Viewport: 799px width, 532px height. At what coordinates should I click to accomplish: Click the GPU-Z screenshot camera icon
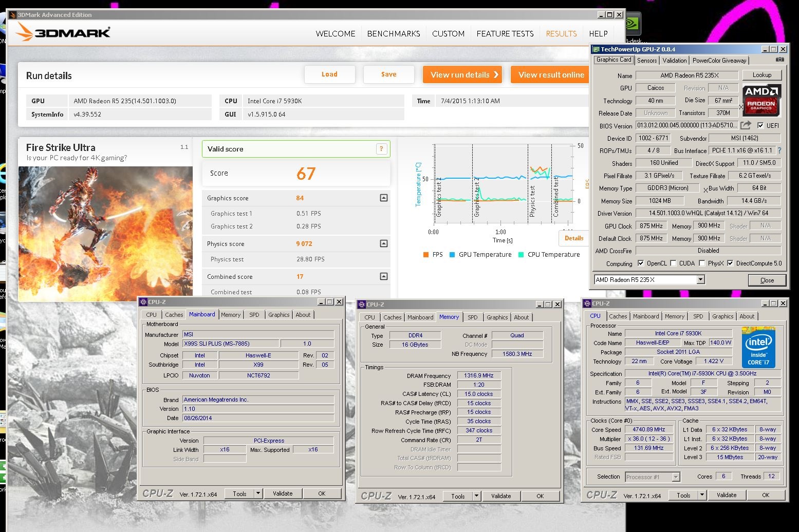point(780,60)
